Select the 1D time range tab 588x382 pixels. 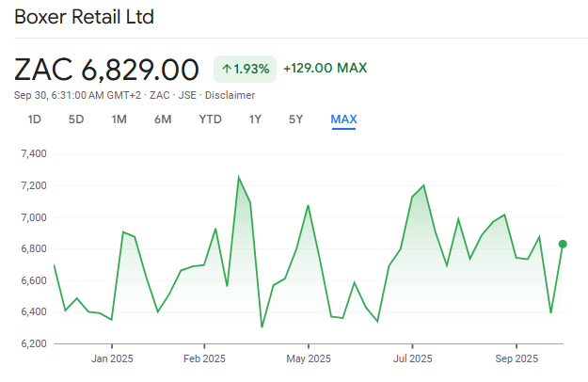[35, 119]
